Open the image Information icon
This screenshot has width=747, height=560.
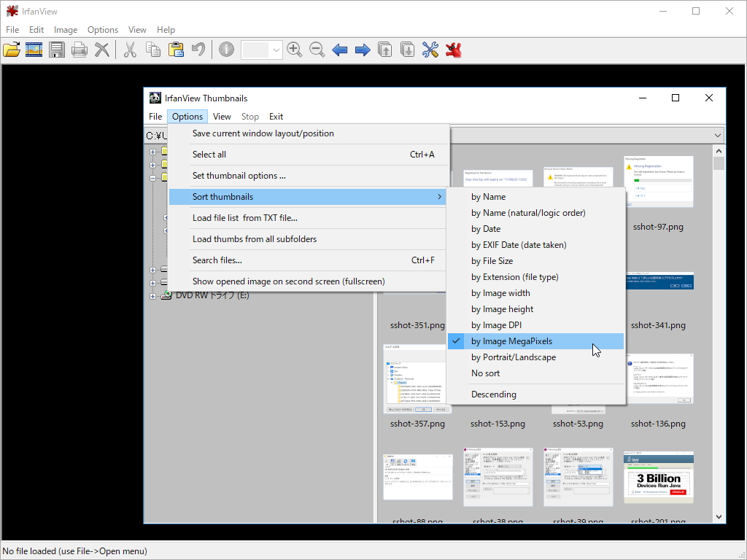click(226, 49)
